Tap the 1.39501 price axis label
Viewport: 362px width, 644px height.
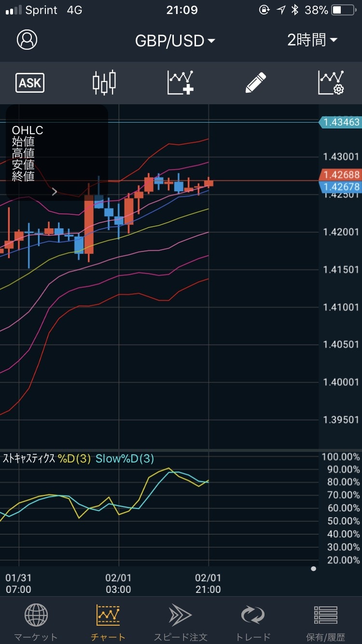[x=341, y=420]
